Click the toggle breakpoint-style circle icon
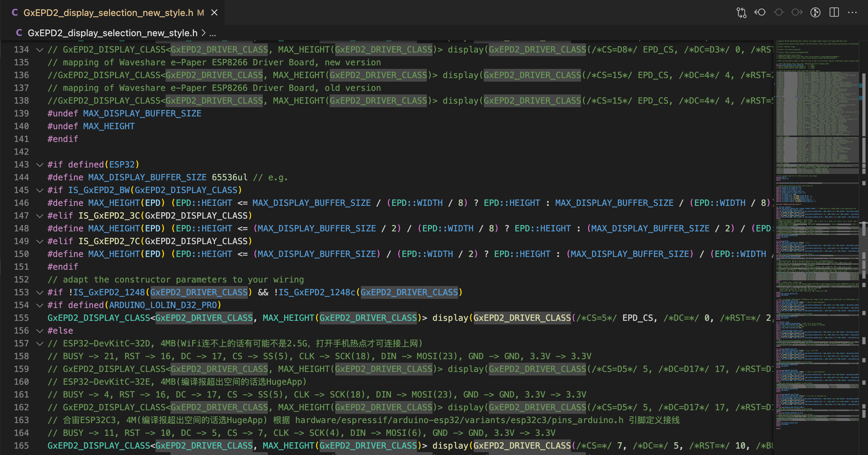 pos(779,12)
